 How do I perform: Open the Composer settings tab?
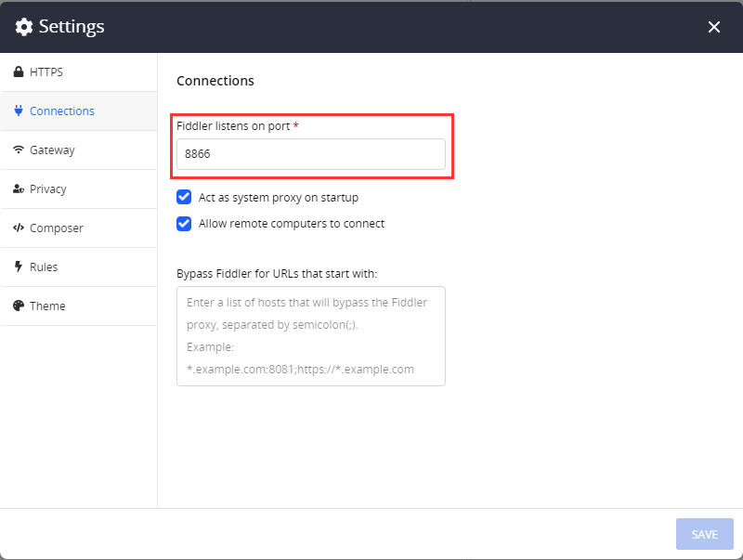point(79,228)
